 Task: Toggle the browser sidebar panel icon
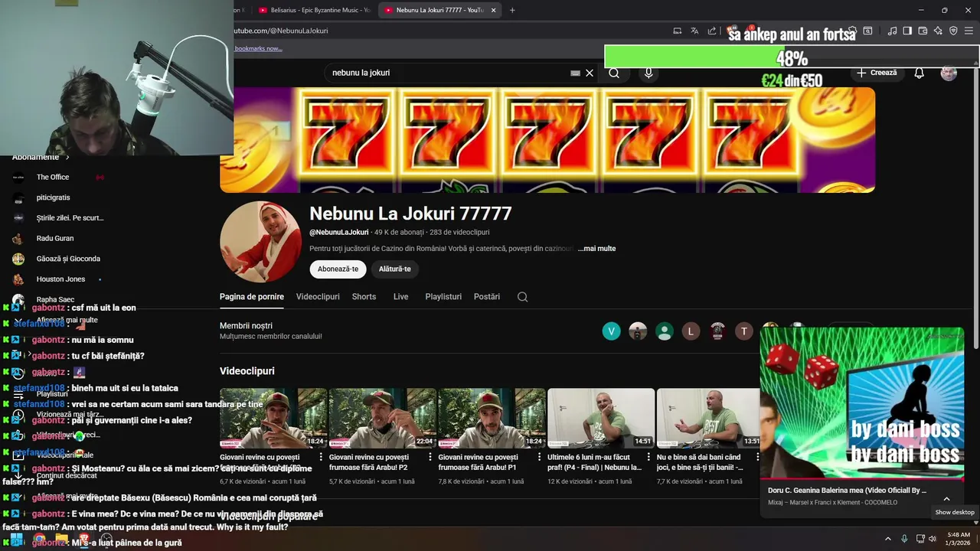pos(907,31)
